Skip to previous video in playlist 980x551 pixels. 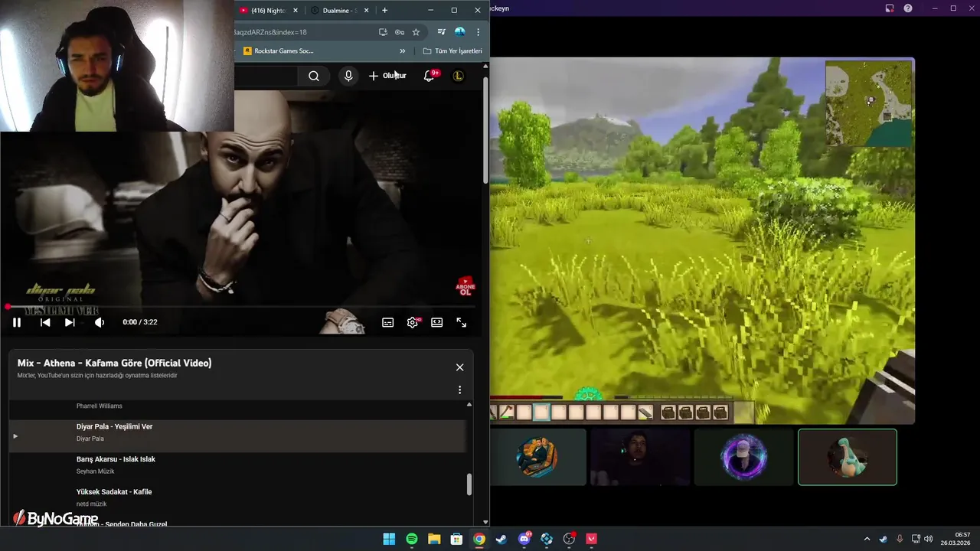tap(45, 322)
